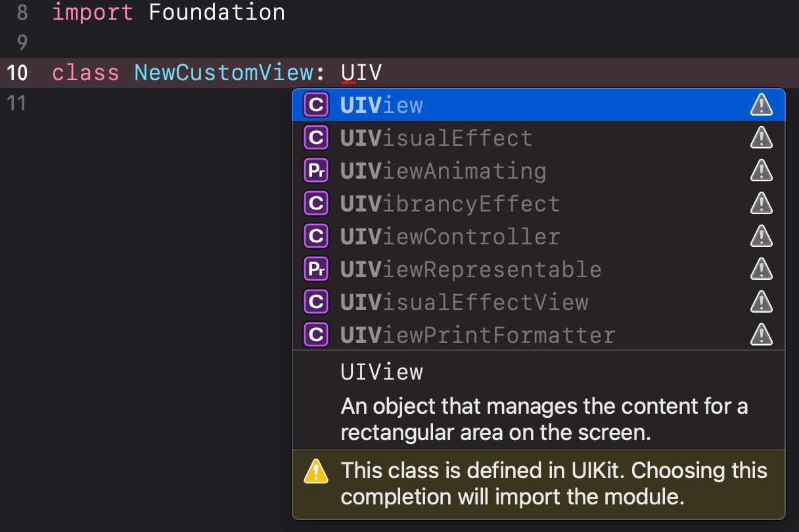This screenshot has height=532, width=799.
Task: Pick UIVisualEffectView from the suggestions
Action: tap(538, 302)
